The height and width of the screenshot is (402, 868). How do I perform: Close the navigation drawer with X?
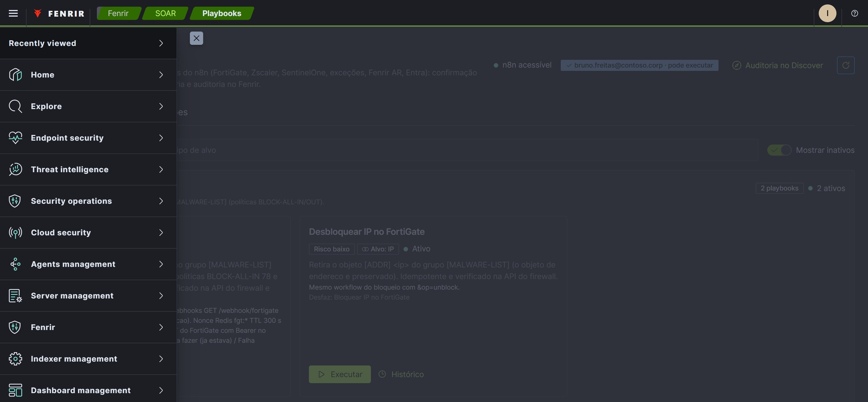196,38
